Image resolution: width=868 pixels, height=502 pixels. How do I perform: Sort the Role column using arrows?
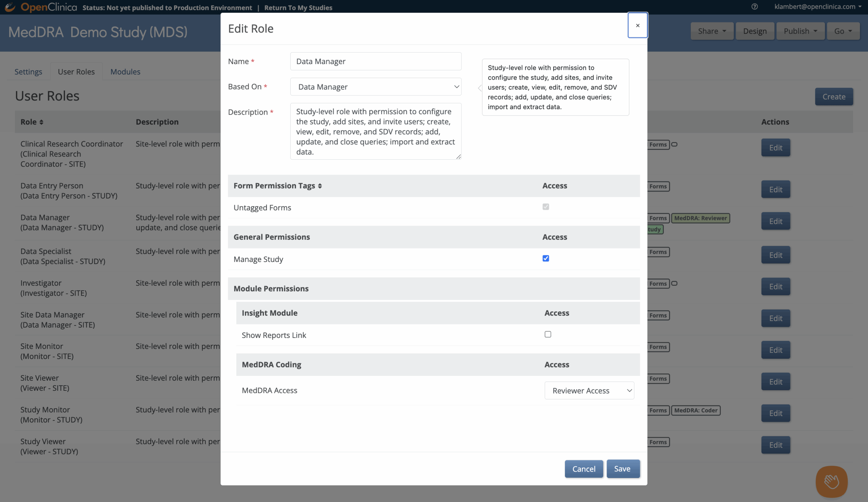[41, 122]
